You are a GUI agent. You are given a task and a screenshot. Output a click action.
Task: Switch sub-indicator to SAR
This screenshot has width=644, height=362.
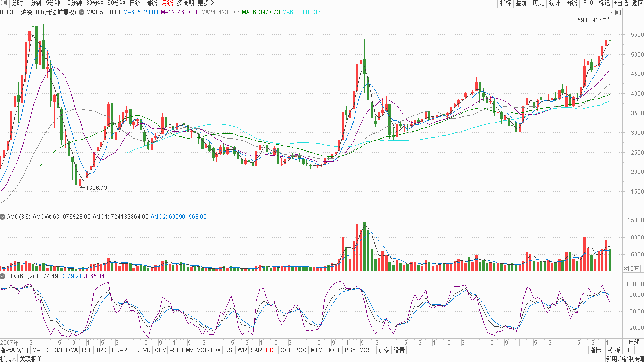[256, 350]
